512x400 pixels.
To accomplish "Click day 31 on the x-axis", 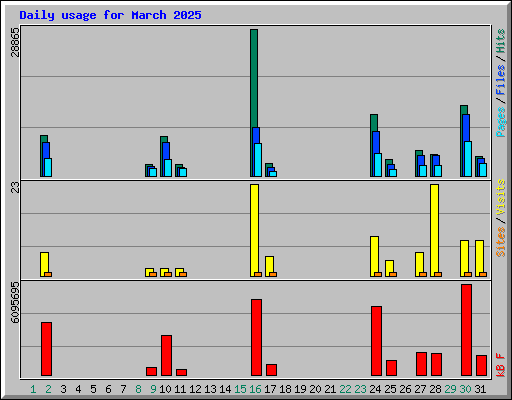I will click(x=480, y=389).
